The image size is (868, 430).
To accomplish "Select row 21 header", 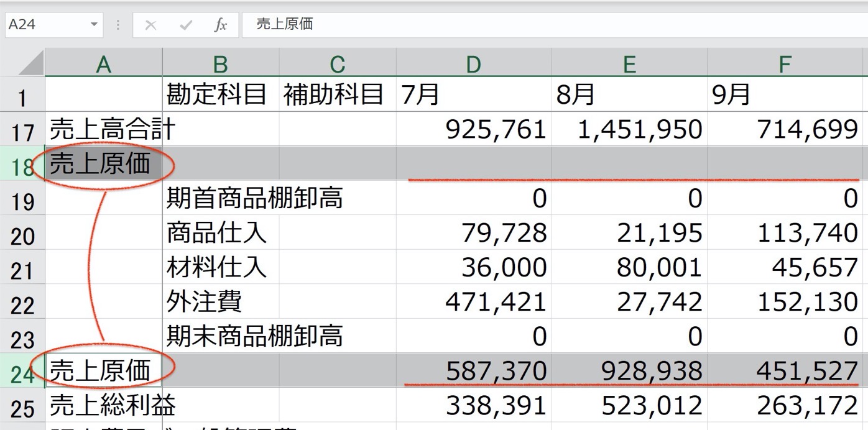I will [22, 267].
